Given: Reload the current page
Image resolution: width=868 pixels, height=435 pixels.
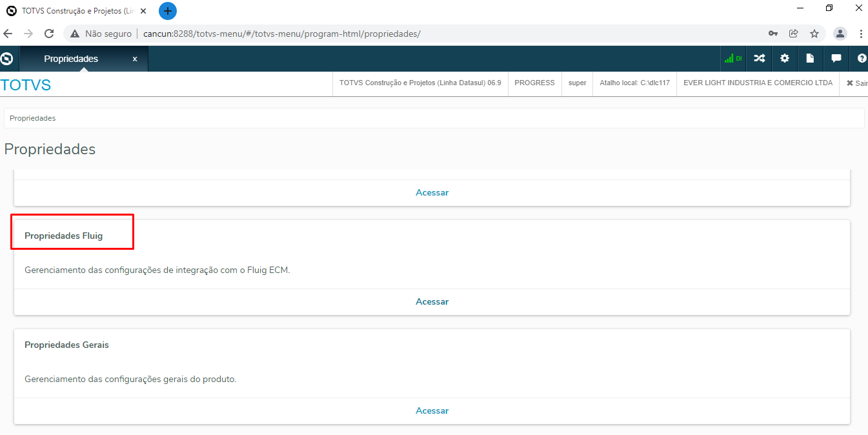Looking at the screenshot, I should tap(49, 34).
